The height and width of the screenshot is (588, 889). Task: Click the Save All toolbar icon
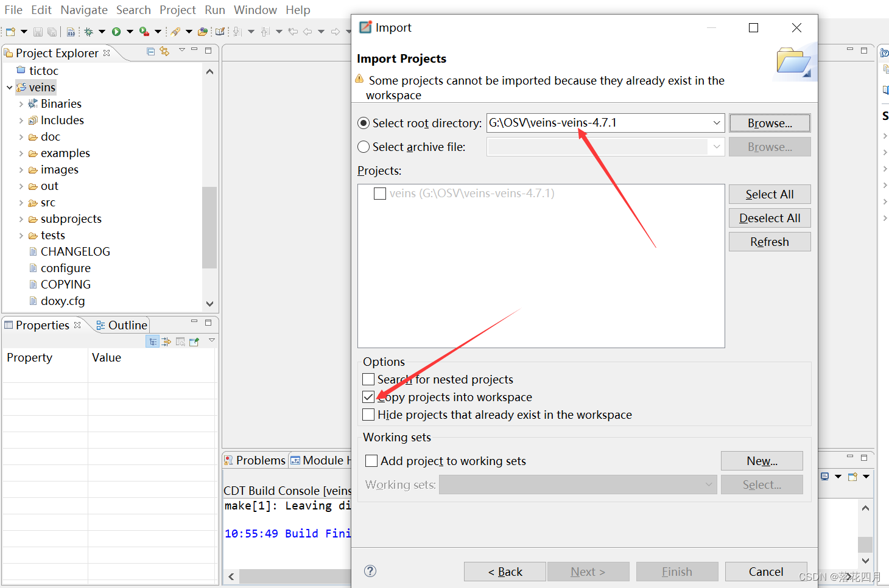coord(52,32)
